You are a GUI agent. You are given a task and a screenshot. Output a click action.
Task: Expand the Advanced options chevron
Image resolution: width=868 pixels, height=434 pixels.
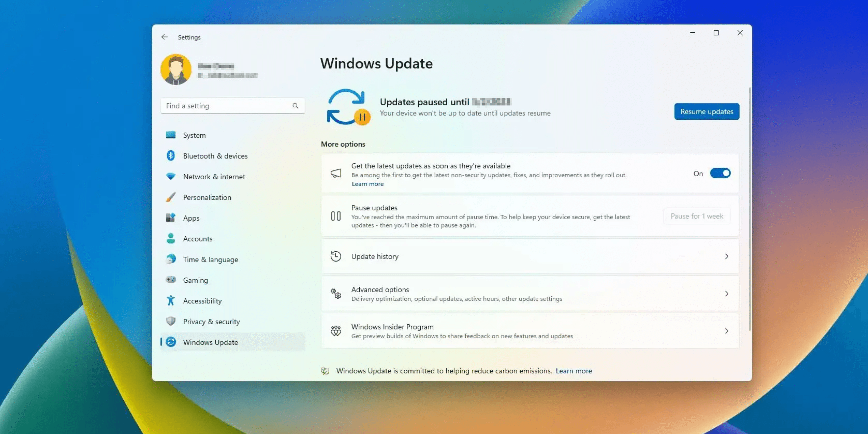[x=727, y=294]
